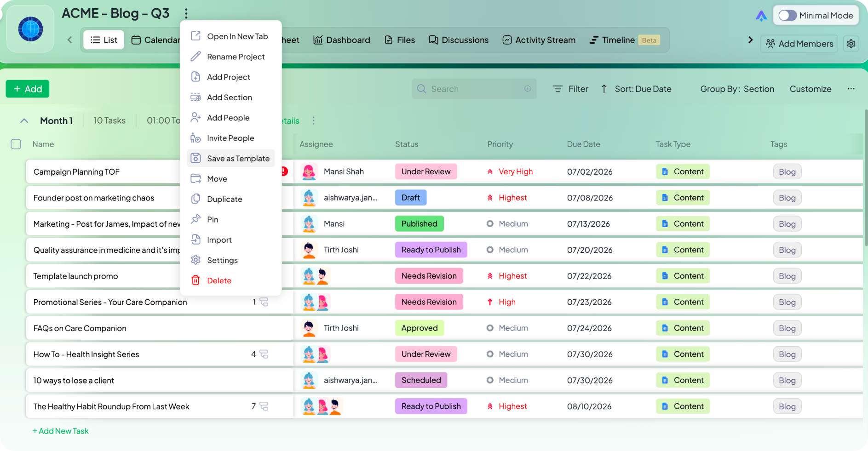868x451 pixels.
Task: Click the Scheduled status label
Action: point(421,380)
